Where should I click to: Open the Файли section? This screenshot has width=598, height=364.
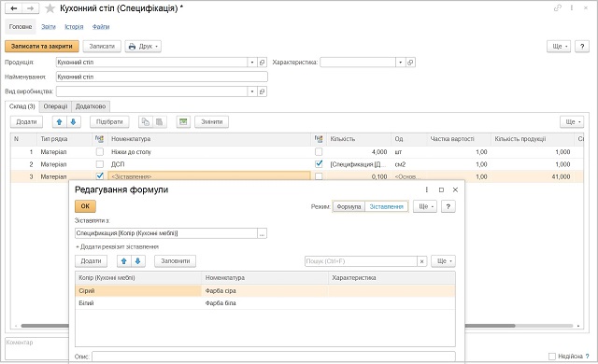pos(101,27)
